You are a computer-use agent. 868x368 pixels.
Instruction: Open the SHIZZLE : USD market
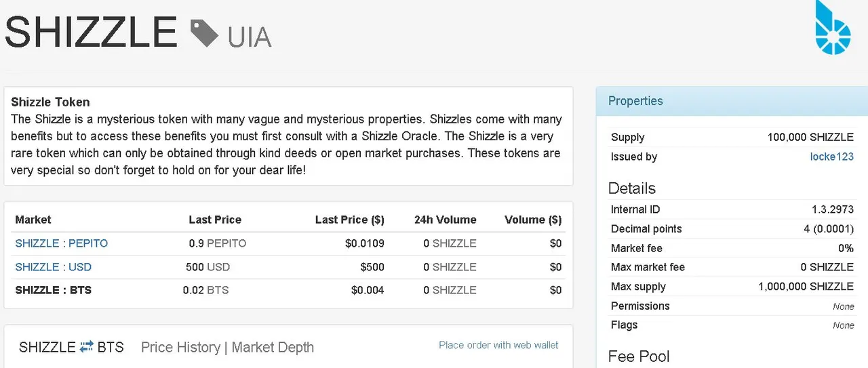coord(54,267)
